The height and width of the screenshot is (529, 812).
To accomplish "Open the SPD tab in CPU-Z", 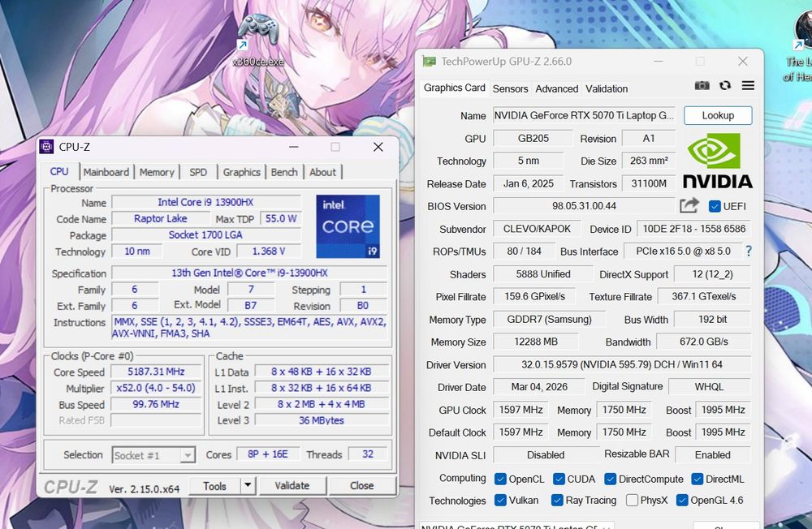I will (198, 172).
